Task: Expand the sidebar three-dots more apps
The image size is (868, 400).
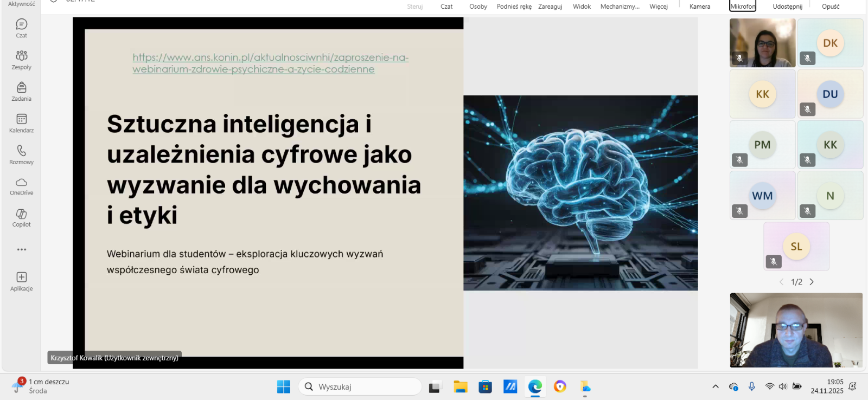Action: [x=21, y=250]
